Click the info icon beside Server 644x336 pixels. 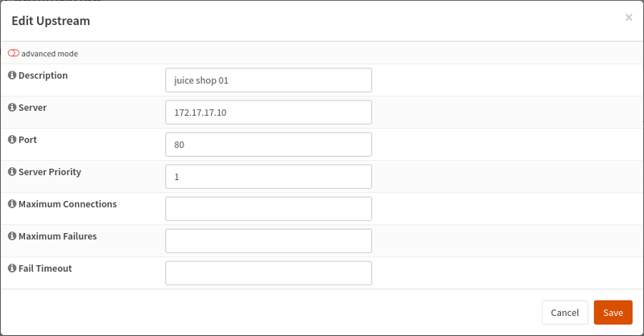tap(12, 108)
